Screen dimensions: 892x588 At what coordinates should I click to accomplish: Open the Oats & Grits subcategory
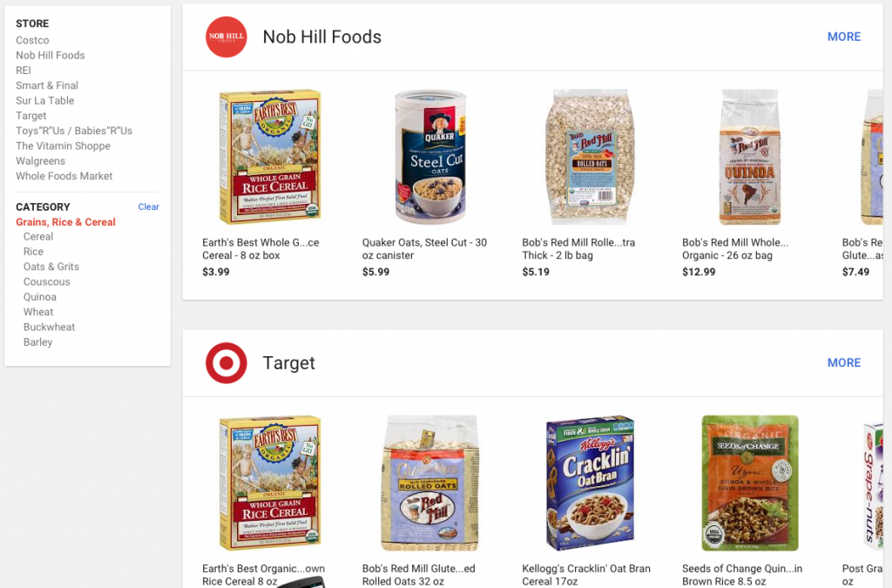click(x=51, y=267)
